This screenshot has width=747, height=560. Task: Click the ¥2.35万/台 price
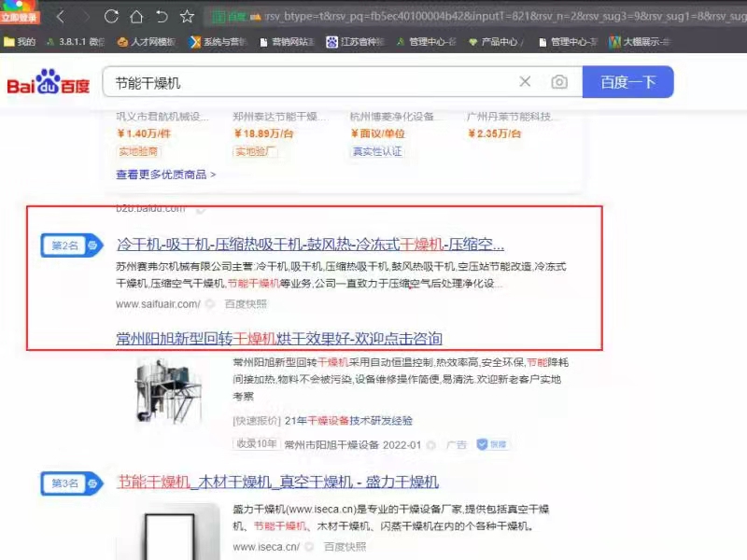tap(495, 133)
